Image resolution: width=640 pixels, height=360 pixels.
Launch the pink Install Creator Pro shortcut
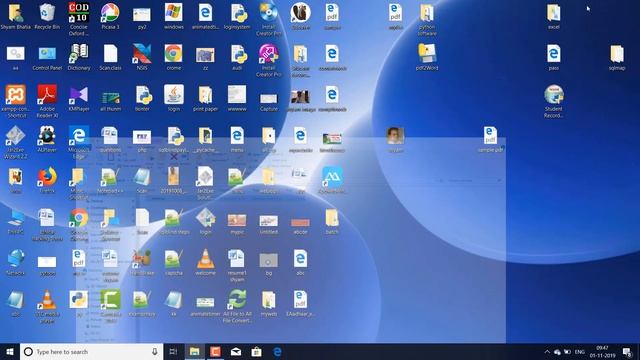pyautogui.click(x=269, y=60)
